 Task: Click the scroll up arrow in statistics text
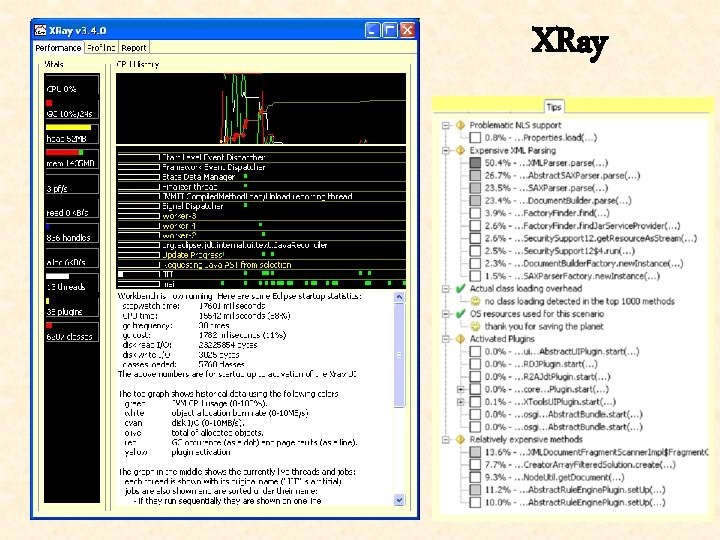[x=399, y=297]
